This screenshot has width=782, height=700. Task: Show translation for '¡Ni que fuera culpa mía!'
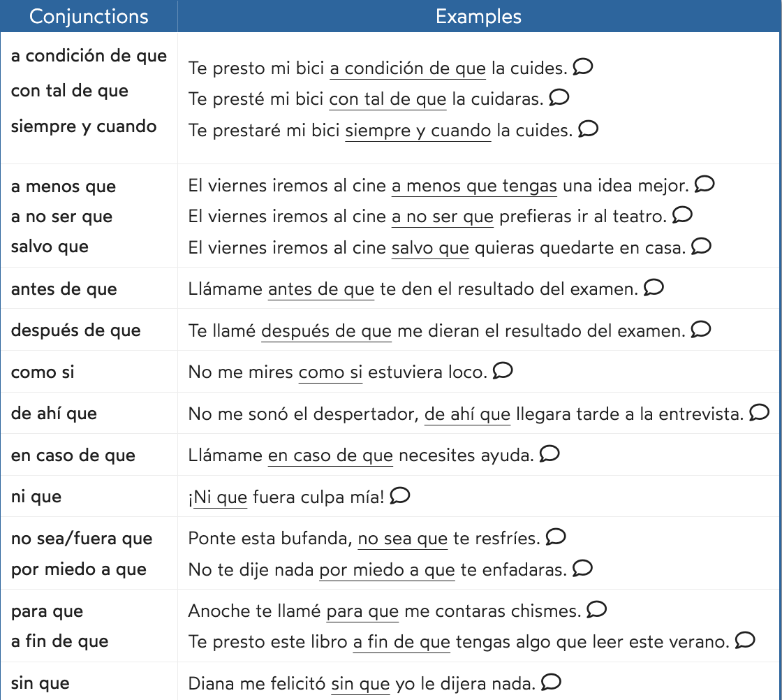click(x=400, y=495)
